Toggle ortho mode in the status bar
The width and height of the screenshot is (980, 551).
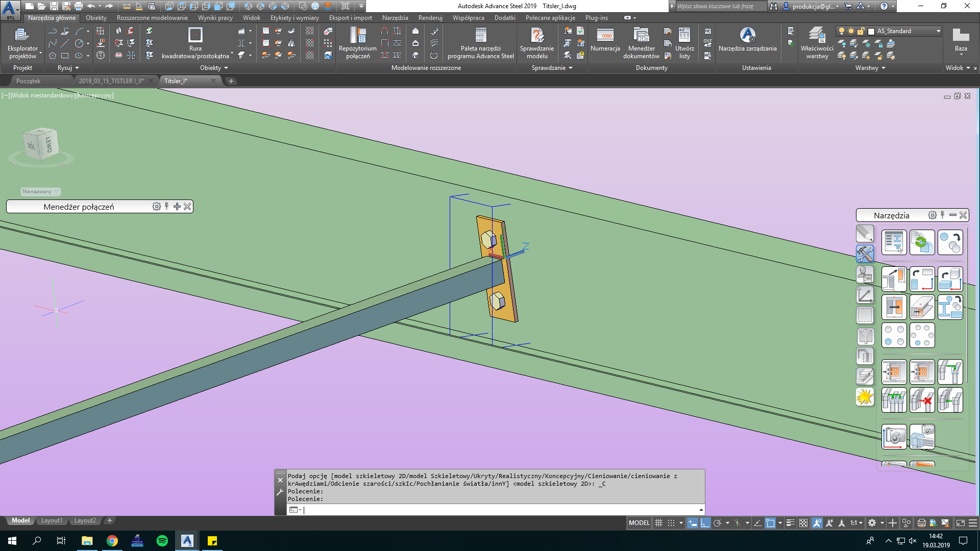pos(705,523)
